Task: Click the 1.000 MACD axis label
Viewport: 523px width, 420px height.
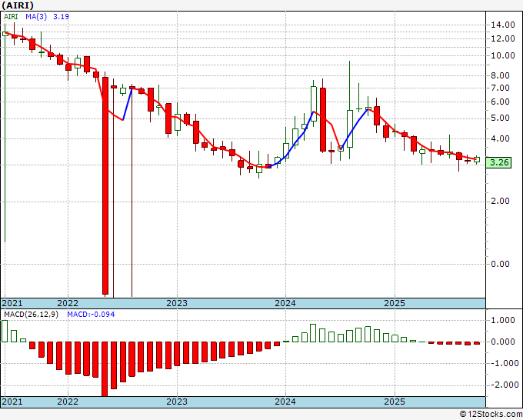Action: [x=503, y=320]
